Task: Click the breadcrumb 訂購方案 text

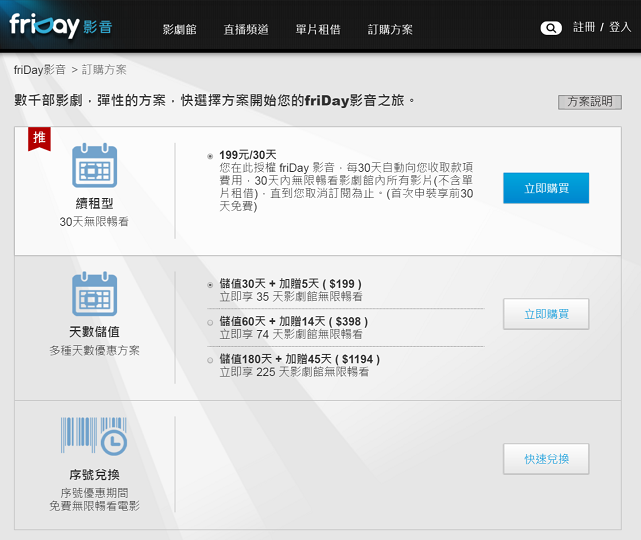Action: point(104,70)
